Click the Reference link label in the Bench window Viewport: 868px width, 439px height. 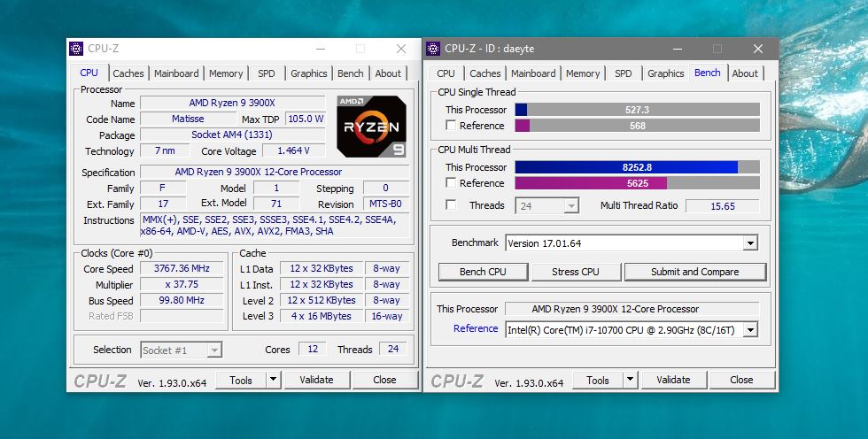[x=476, y=328]
